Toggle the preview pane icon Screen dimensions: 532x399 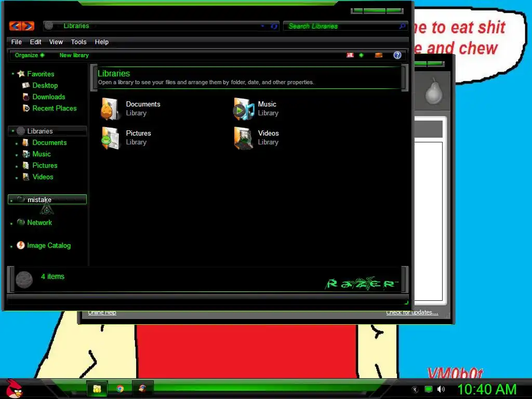coord(379,55)
